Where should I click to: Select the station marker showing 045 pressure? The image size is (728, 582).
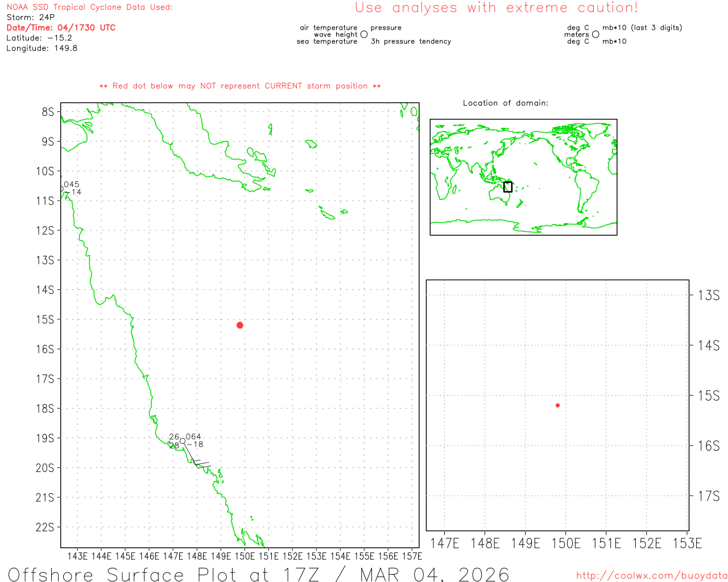pyautogui.click(x=62, y=189)
